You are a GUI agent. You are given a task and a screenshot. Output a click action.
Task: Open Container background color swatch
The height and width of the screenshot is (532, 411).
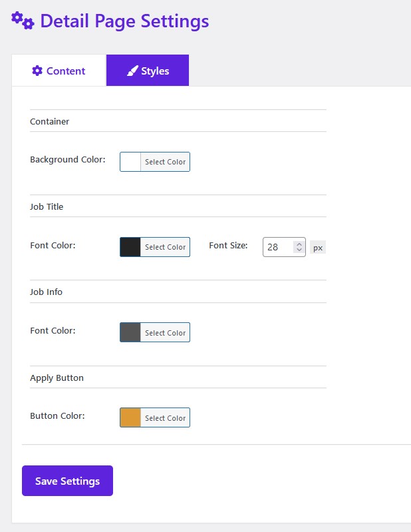[x=130, y=162]
